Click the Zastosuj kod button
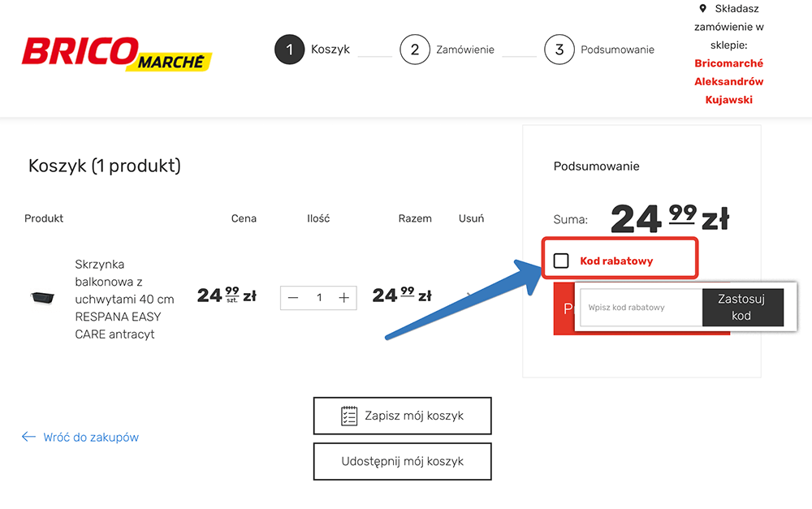 (741, 307)
